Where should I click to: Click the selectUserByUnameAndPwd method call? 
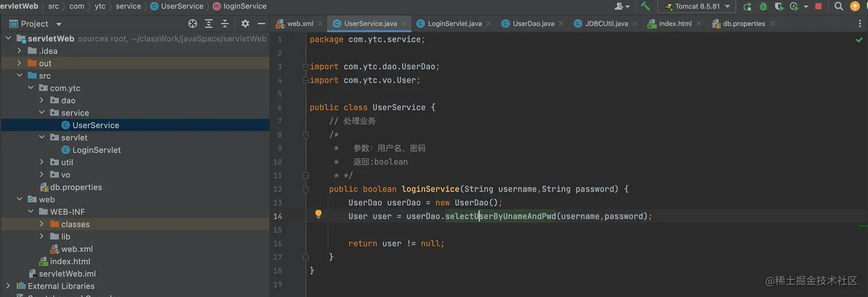501,216
